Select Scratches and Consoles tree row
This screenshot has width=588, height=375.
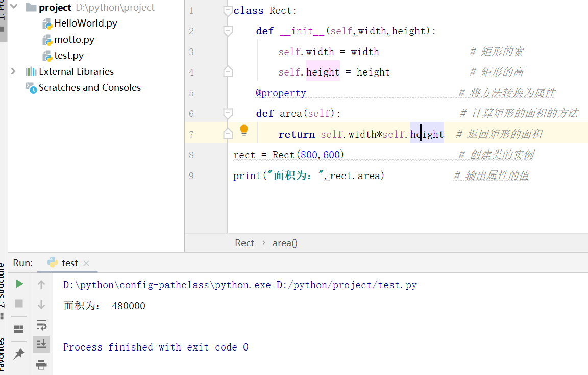90,88
